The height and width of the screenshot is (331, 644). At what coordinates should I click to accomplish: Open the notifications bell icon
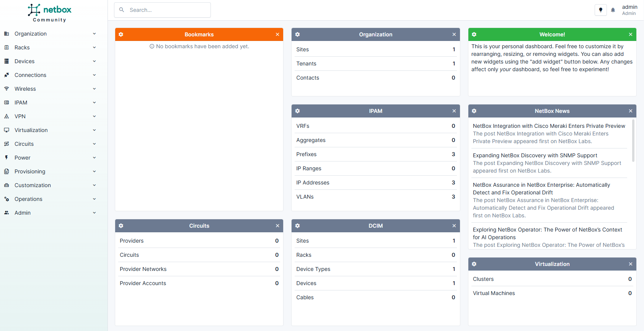(613, 10)
